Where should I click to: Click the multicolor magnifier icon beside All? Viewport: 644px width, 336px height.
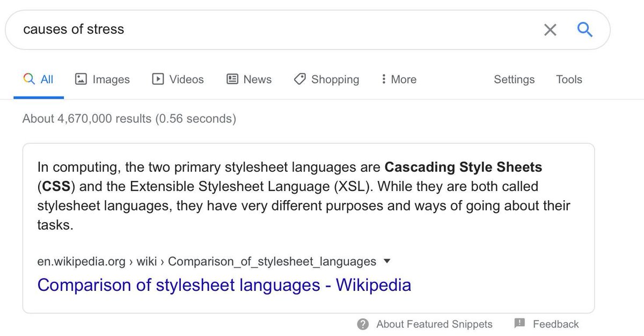click(29, 79)
